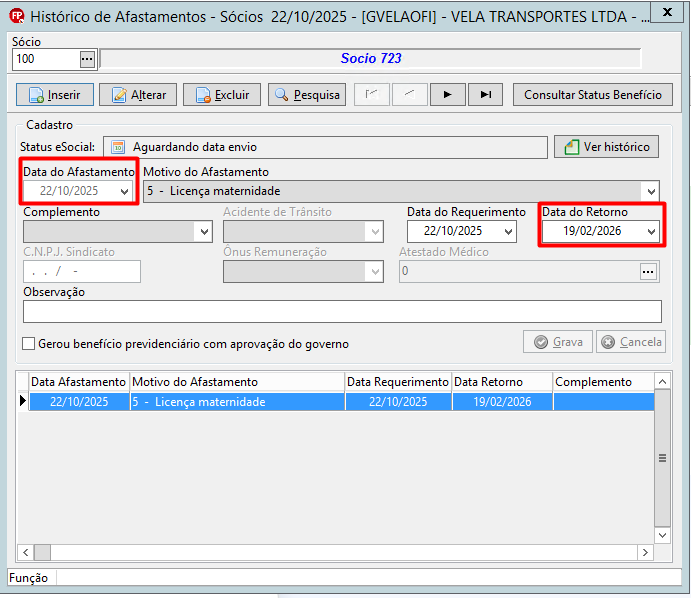Viewport: 691px width, 598px height.
Task: Open the Pesquisa search button
Action: (307, 95)
